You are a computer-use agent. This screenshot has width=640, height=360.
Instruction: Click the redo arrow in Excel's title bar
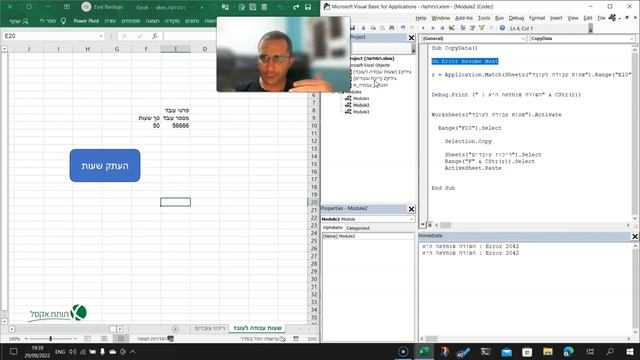[x=296, y=7]
